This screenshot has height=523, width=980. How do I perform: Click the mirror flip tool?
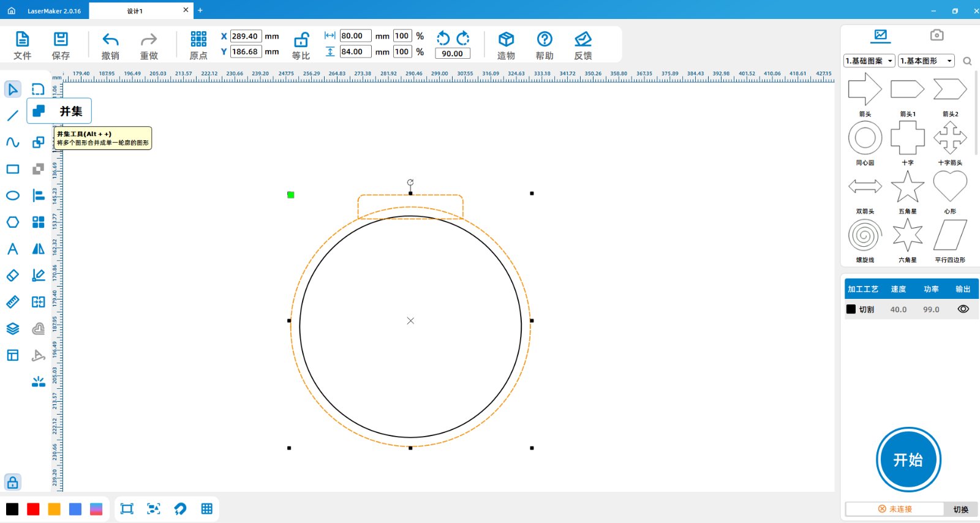[38, 249]
